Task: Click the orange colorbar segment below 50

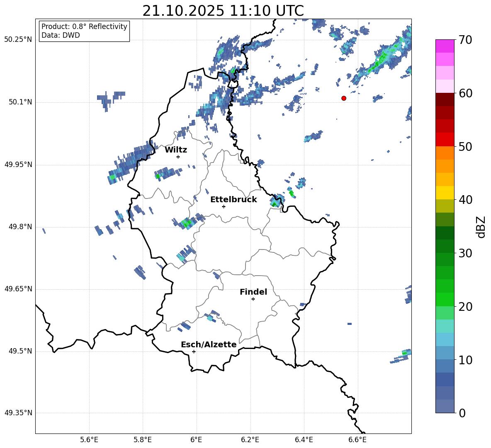Action: pos(445,153)
